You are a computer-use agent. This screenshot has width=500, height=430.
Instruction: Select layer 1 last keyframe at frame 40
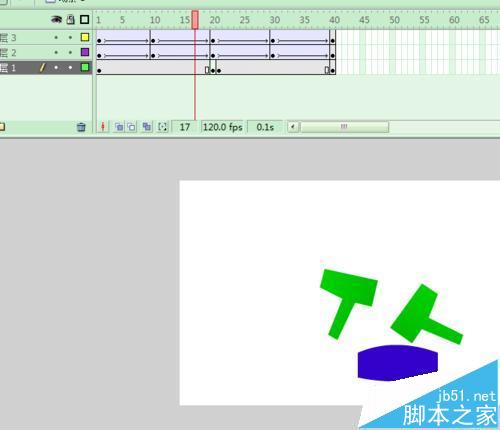333,70
